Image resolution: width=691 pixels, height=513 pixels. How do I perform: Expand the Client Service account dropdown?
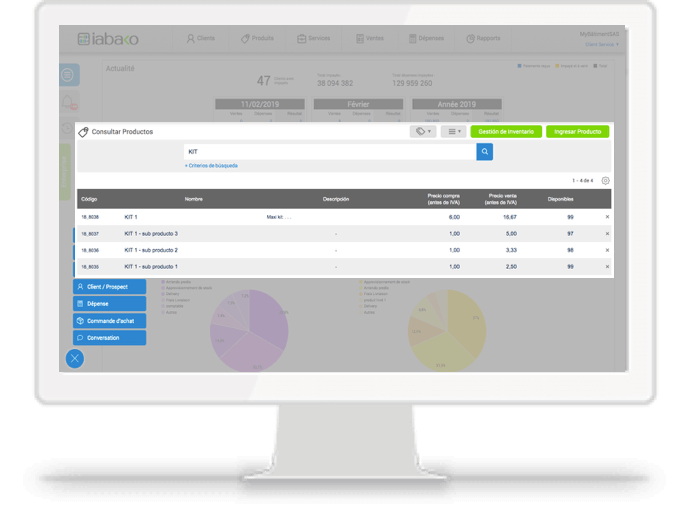coord(602,45)
